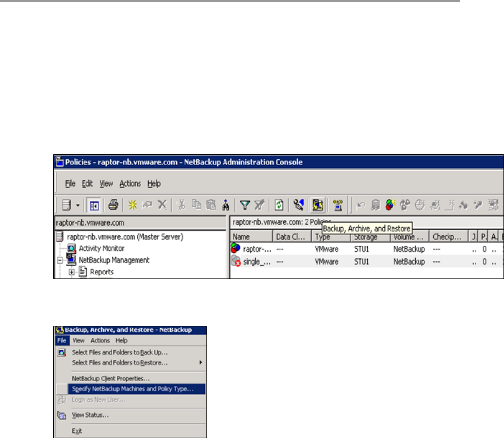Choose View Status... menu entry
504x438 pixels.
tap(131, 415)
